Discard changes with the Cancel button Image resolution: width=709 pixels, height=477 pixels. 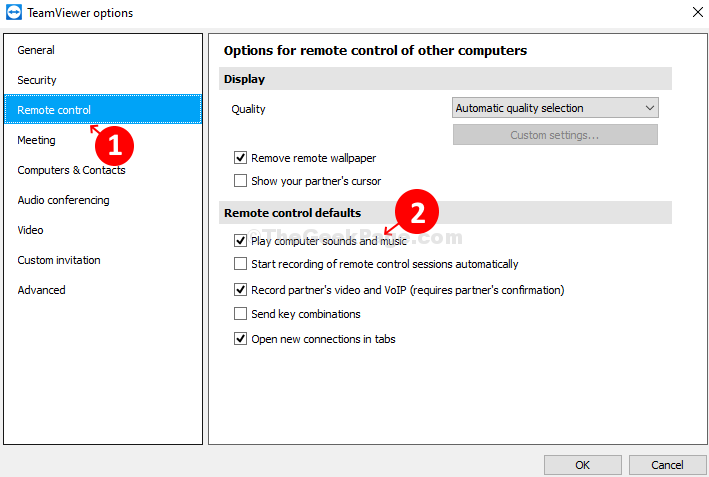point(667,465)
